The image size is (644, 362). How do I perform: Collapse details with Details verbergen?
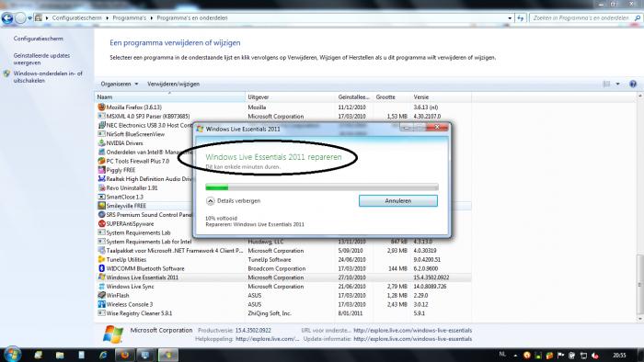(x=234, y=201)
